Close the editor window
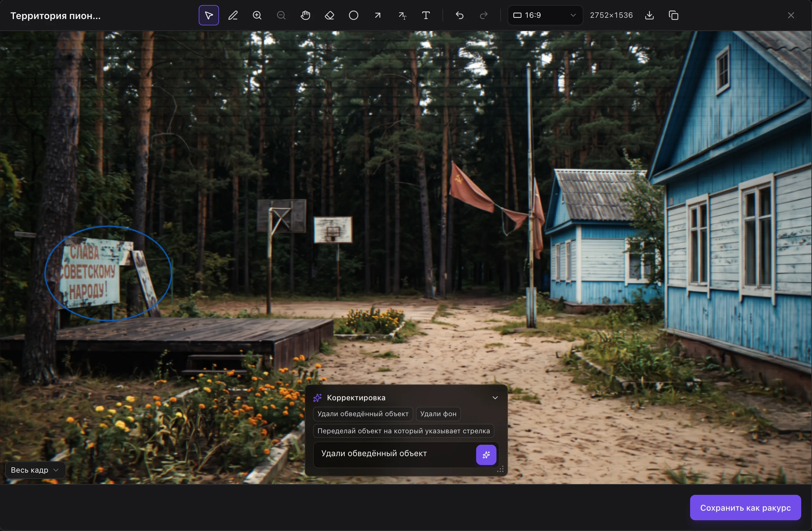This screenshot has width=812, height=531. 791,15
